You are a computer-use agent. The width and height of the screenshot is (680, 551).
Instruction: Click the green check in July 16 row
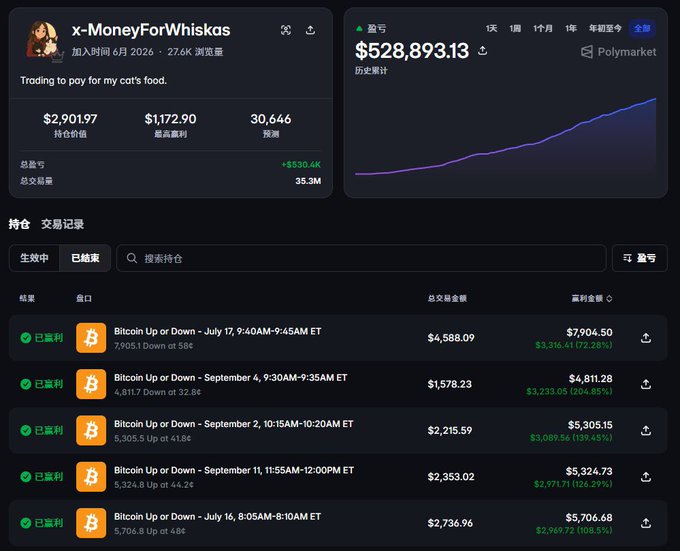pyautogui.click(x=26, y=523)
